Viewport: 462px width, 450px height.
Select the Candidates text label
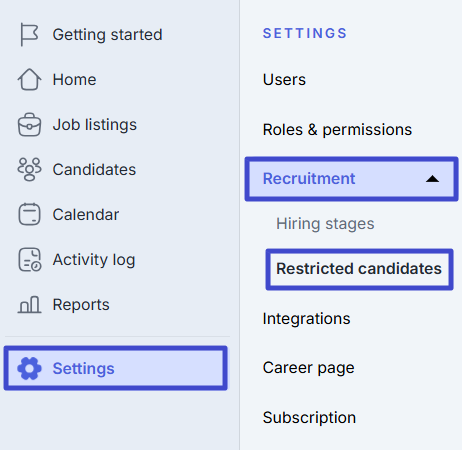click(94, 170)
